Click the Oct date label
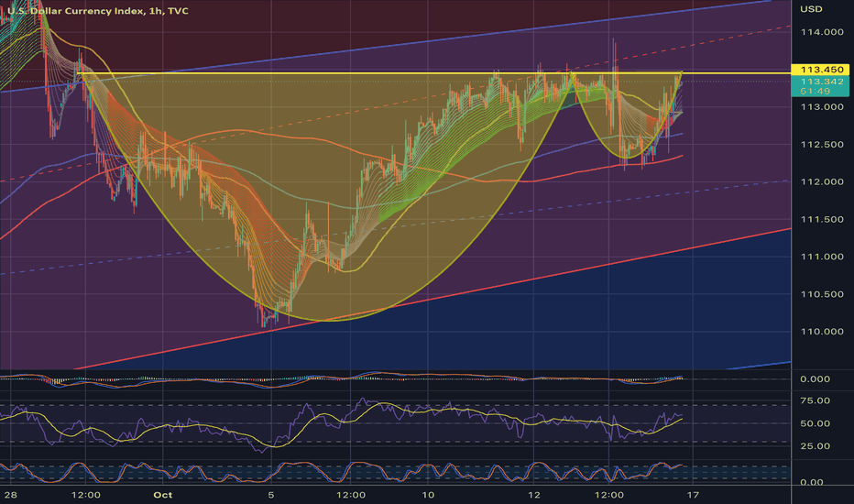854x504 pixels. pos(163,495)
